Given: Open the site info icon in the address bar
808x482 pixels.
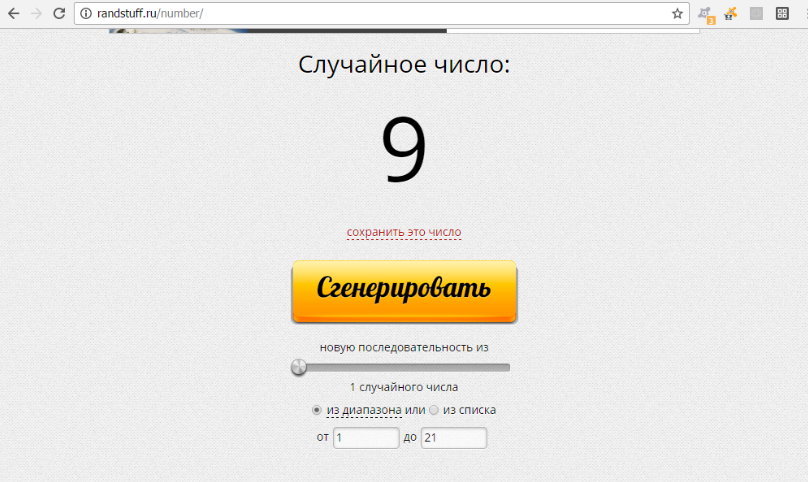Looking at the screenshot, I should click(x=86, y=13).
